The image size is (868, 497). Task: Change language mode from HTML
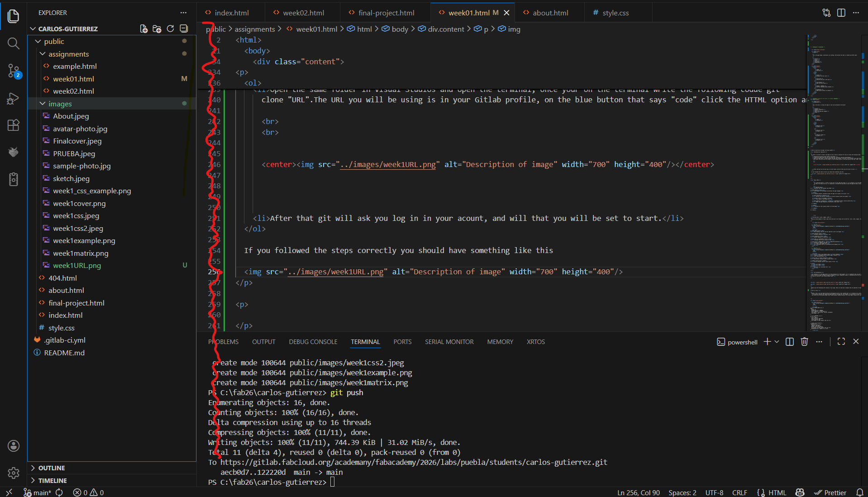[x=777, y=492]
